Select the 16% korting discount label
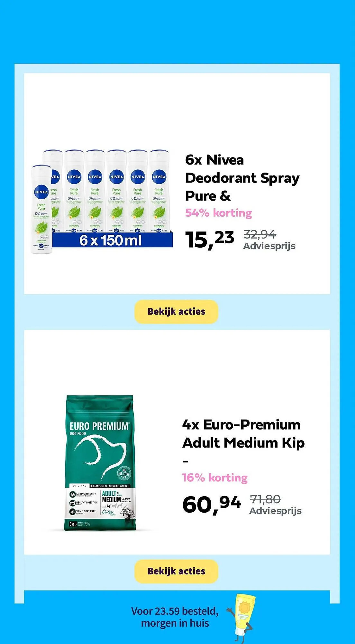Screen dimensions: 355x644 [215, 478]
